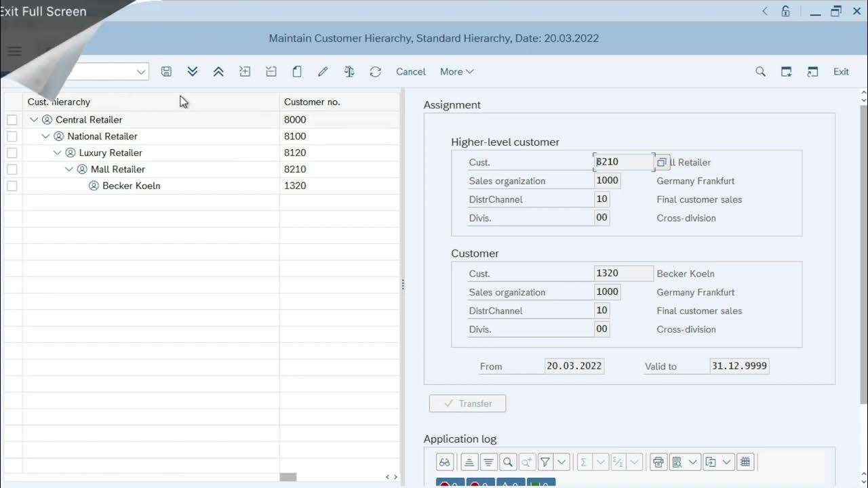Collapse the Central Retailer tree node
Image resolution: width=868 pixels, height=488 pixels.
[34, 120]
